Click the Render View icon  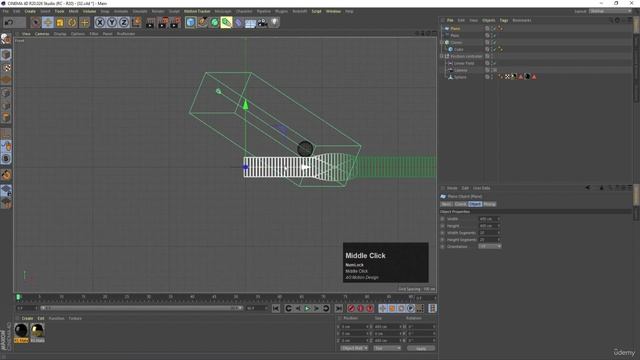coord(150,22)
